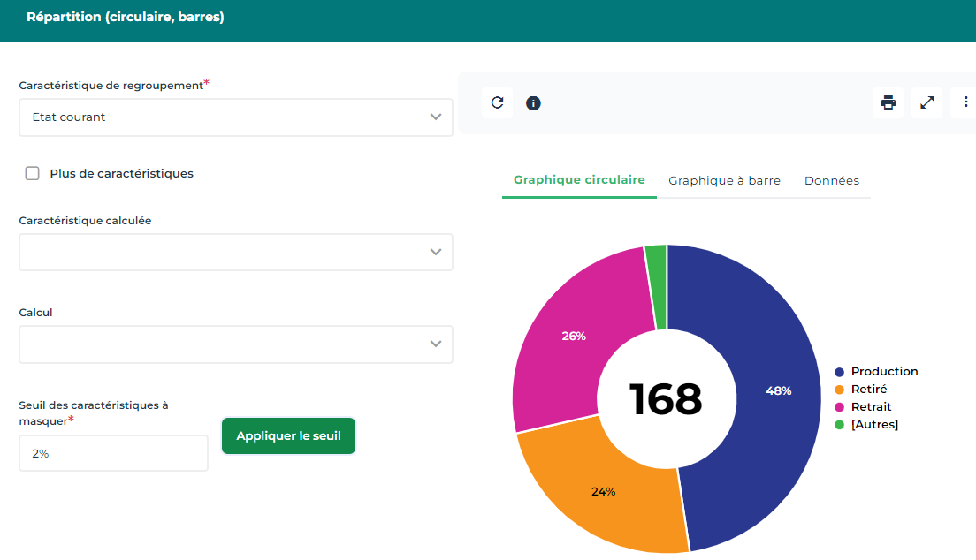Select the Graphique circulaire tab
This screenshot has height=560, width=976.
(x=579, y=180)
